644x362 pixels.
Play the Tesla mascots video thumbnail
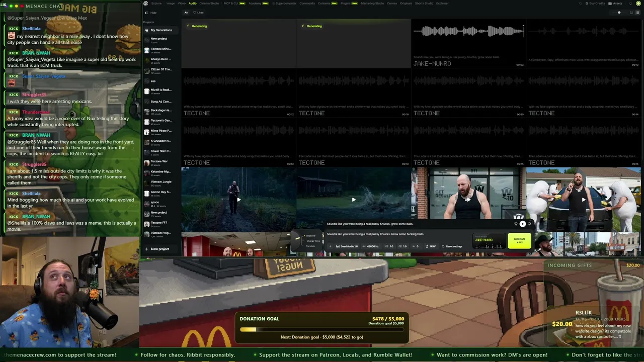[584, 199]
